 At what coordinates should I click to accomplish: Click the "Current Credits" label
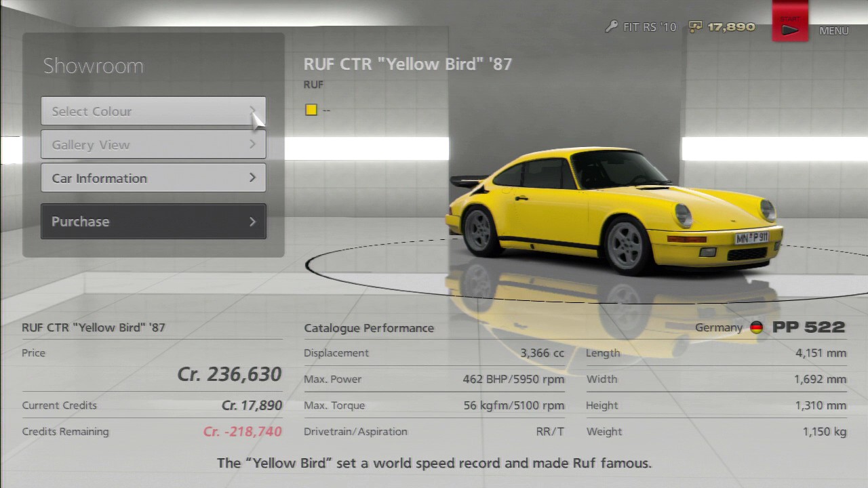coord(60,405)
